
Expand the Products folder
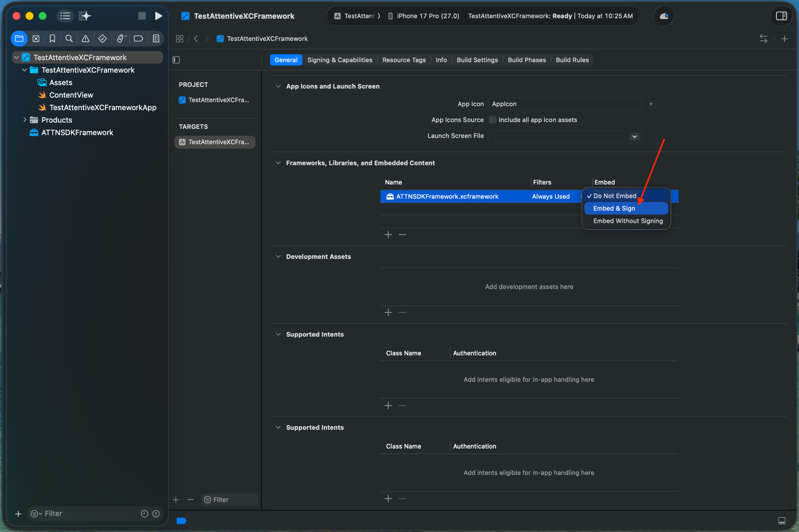pyautogui.click(x=25, y=120)
